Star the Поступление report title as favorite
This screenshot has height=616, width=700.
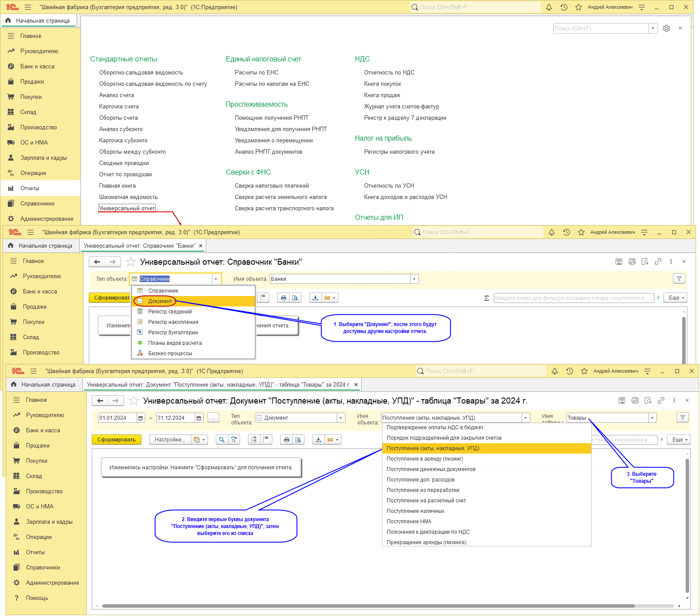[x=134, y=401]
